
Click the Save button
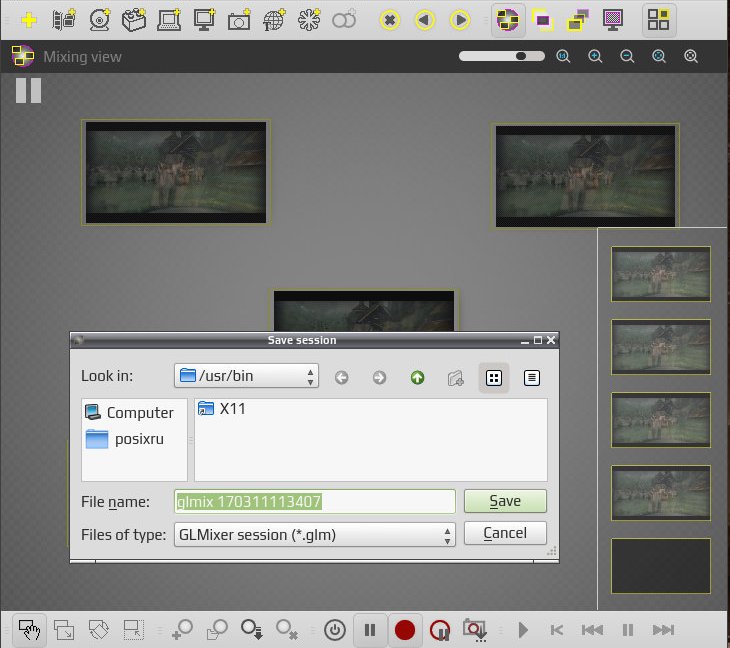pyautogui.click(x=505, y=501)
